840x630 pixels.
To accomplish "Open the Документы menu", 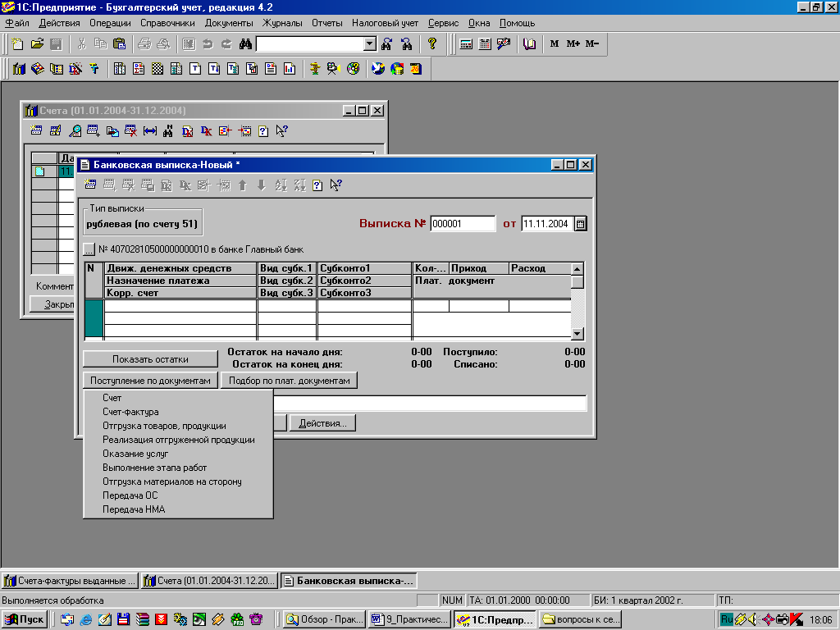I will [229, 23].
